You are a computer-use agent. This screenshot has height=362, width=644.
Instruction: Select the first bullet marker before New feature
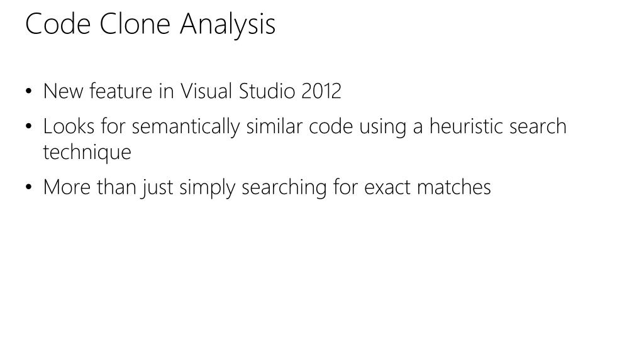pyautogui.click(x=28, y=91)
